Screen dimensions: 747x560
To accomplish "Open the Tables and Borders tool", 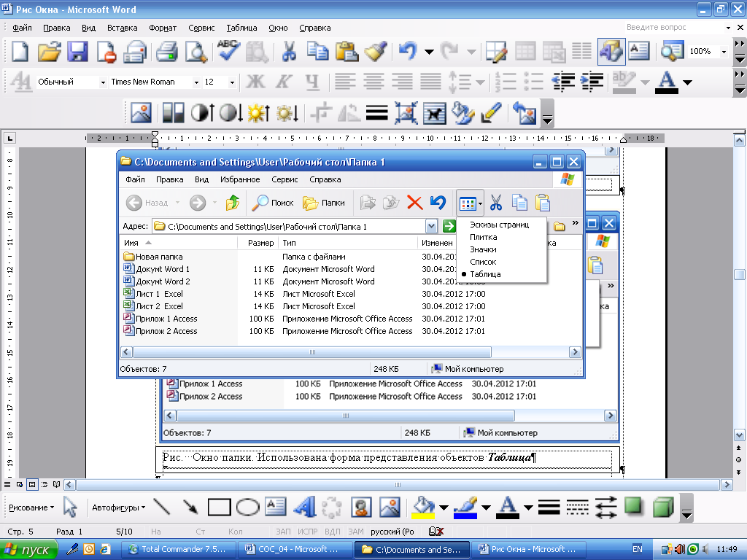I will 496,52.
